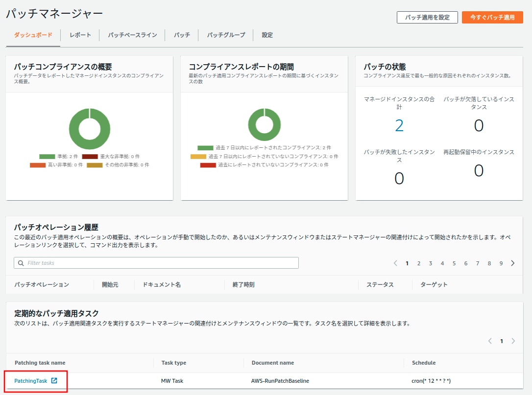Click the green compliant legend swatch
This screenshot has height=395, width=532.
tap(47, 157)
